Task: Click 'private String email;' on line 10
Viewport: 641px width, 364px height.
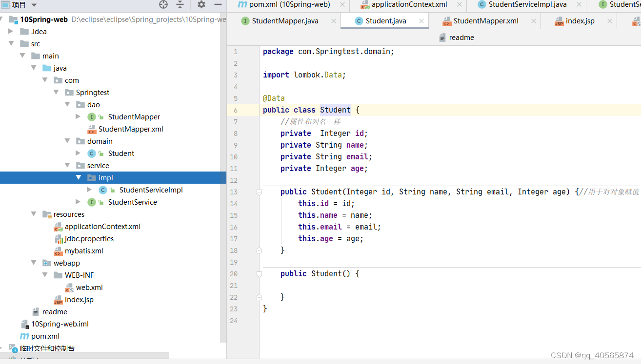Action: (x=326, y=157)
